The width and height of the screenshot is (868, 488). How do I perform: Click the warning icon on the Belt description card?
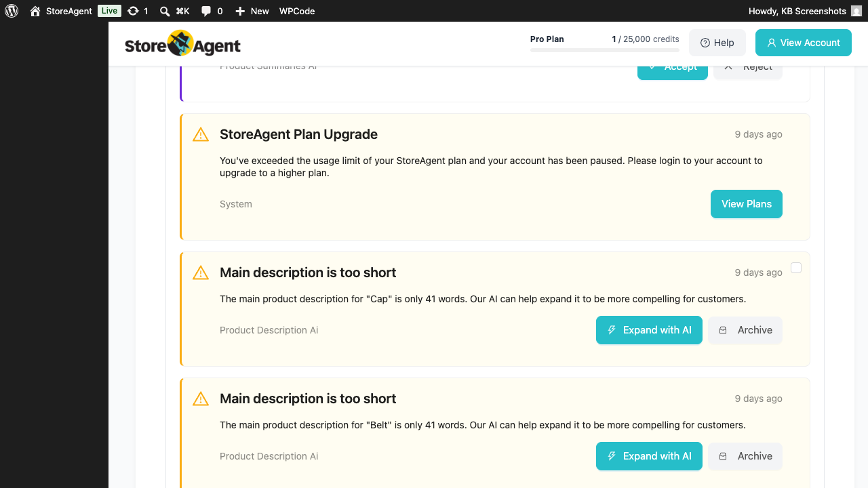click(x=201, y=399)
